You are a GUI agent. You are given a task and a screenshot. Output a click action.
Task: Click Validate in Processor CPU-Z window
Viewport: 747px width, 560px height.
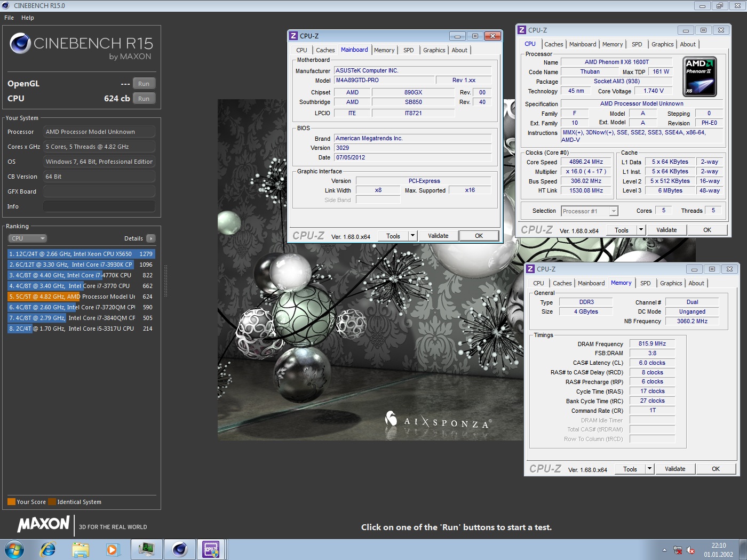click(x=666, y=230)
